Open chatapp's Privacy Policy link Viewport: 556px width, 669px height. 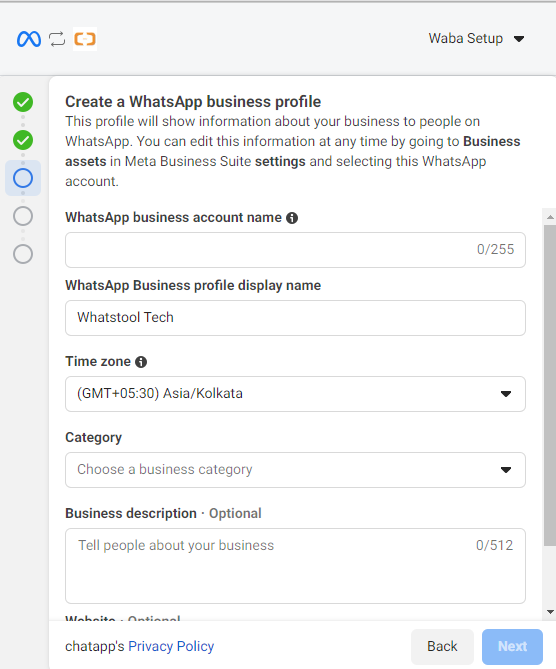(x=171, y=646)
